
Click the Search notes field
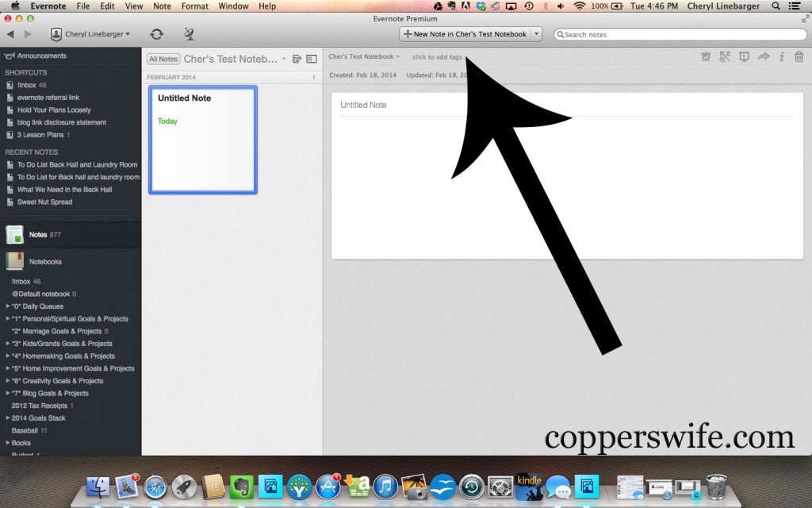(x=680, y=35)
